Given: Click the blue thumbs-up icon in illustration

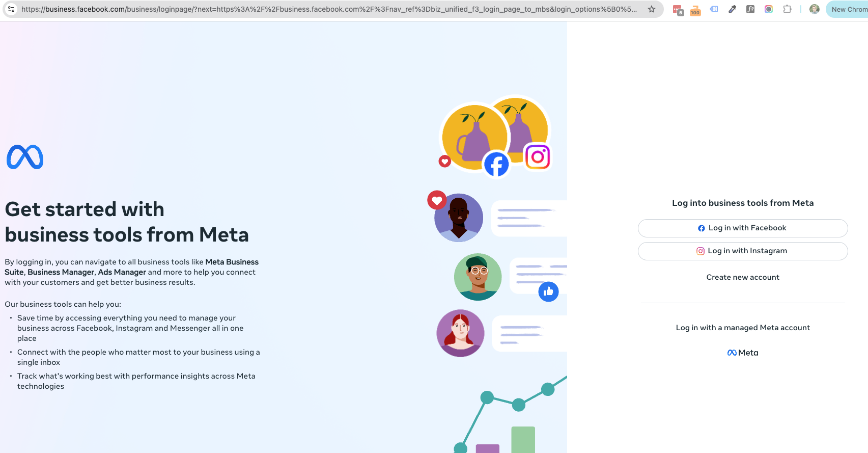Looking at the screenshot, I should click(x=548, y=291).
